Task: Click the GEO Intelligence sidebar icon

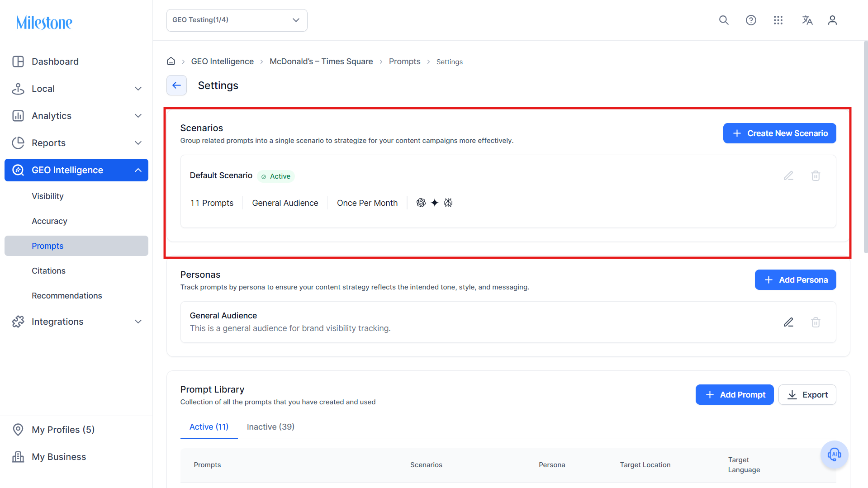Action: (18, 170)
